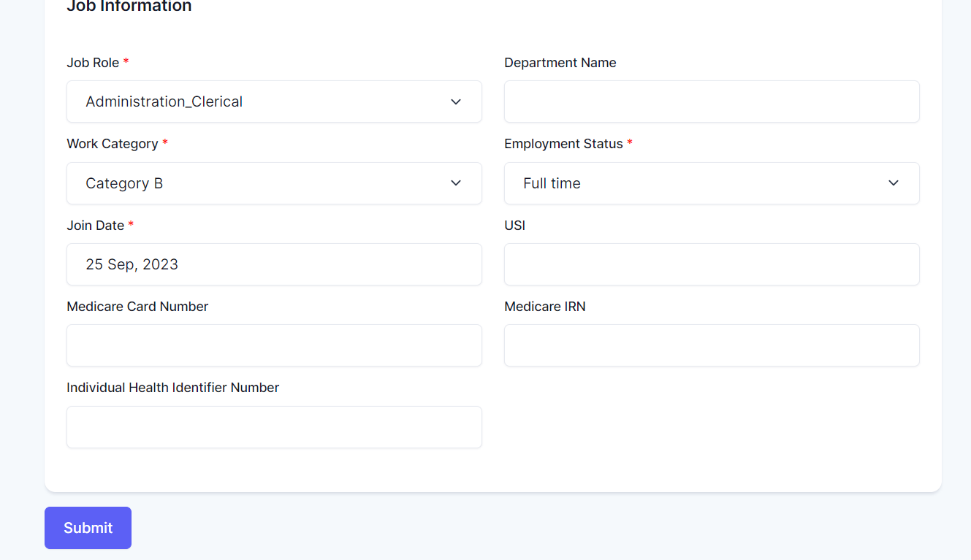This screenshot has height=560, width=971.
Task: Click the Medicare Card Number label
Action: (137, 307)
